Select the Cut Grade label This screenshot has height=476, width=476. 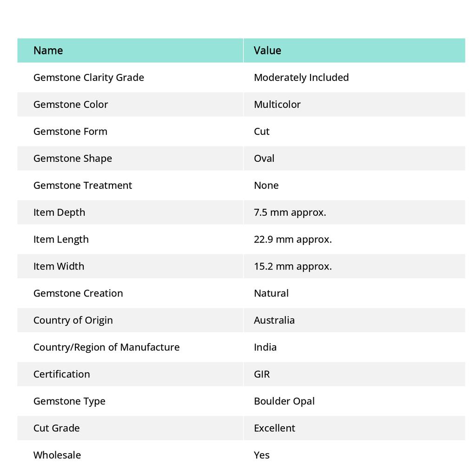point(56,428)
